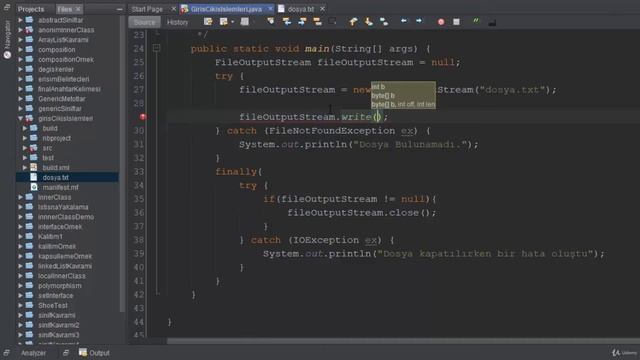
Task: Expand the test folder
Action: click(25, 158)
